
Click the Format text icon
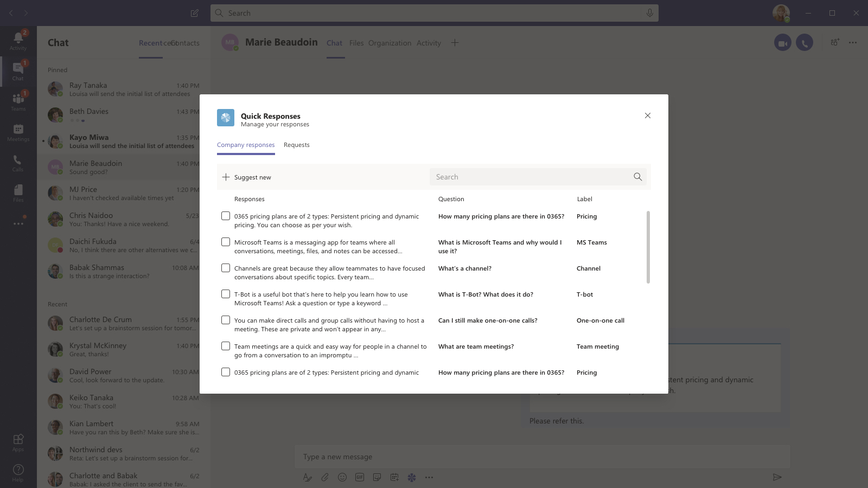pos(307,477)
